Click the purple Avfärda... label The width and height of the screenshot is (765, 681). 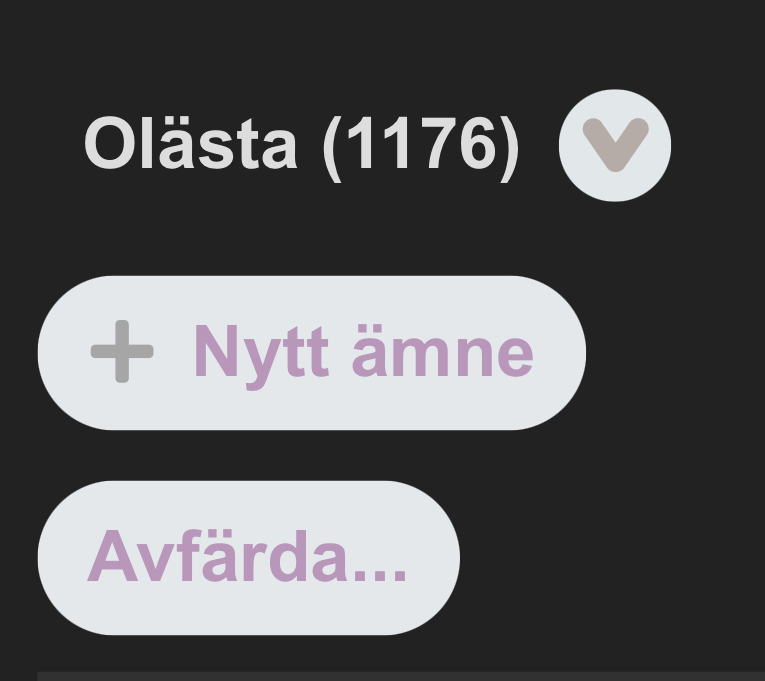click(x=248, y=558)
